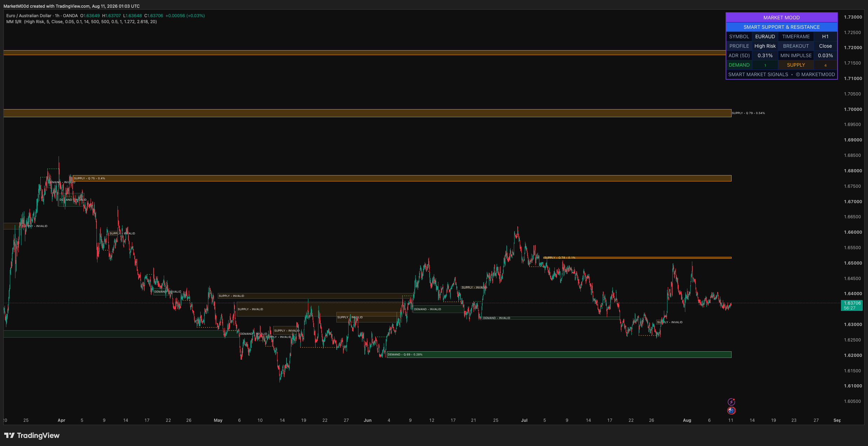Viewport: 868px width, 446px height.
Task: Click the orange SUPPLY cell in table
Action: [x=796, y=65]
